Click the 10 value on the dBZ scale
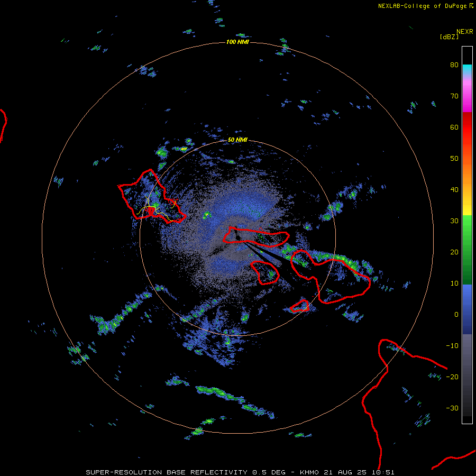The image size is (476, 476). click(x=454, y=283)
